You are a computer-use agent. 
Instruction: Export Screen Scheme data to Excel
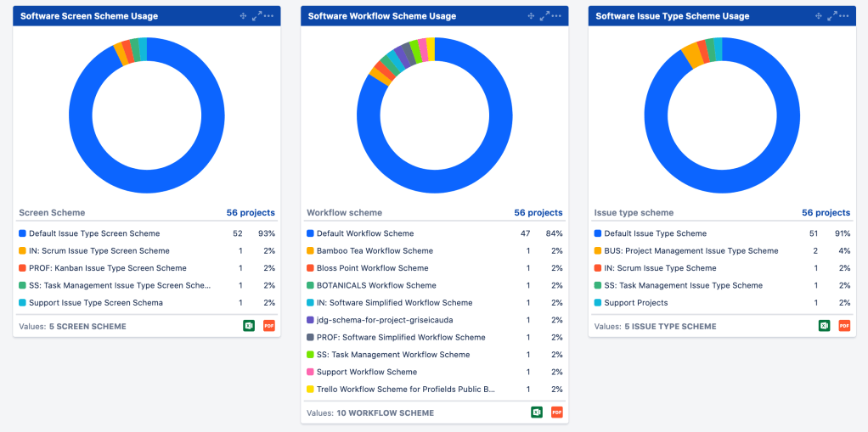click(x=249, y=326)
